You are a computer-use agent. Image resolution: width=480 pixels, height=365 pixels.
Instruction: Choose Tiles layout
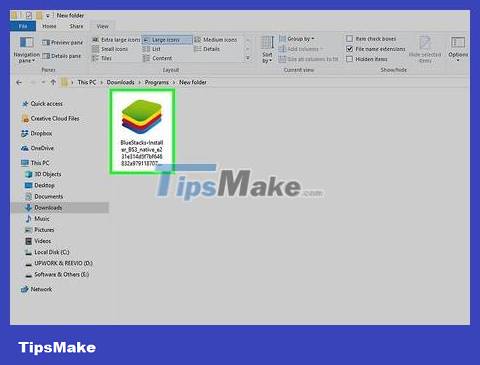point(102,58)
